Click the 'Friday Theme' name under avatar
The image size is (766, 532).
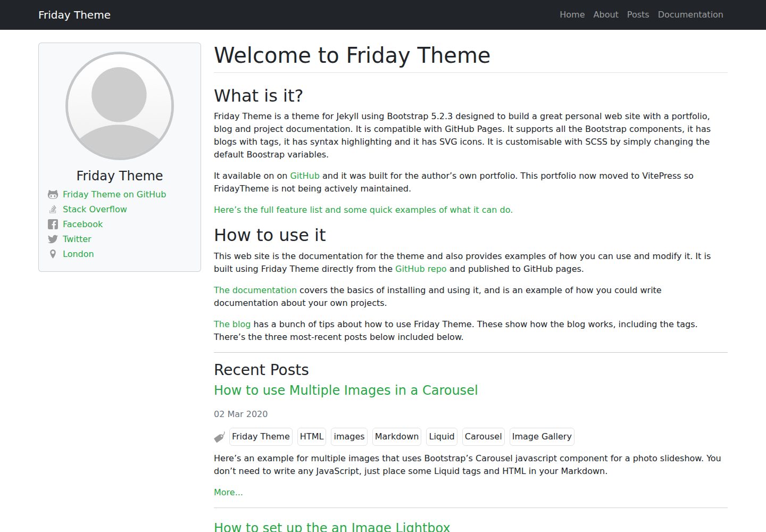point(120,176)
